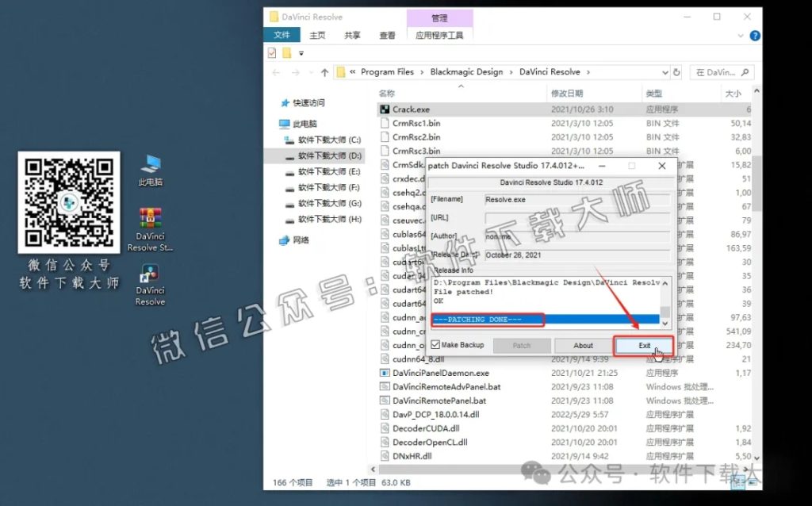Click the Exit button in the patcher
The height and width of the screenshot is (506, 812).
point(643,345)
